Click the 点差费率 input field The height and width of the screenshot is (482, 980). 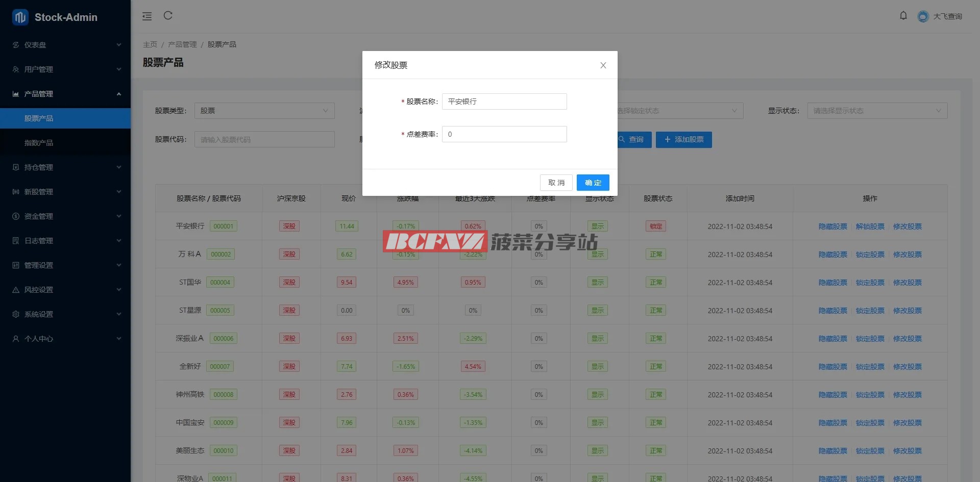pos(504,134)
